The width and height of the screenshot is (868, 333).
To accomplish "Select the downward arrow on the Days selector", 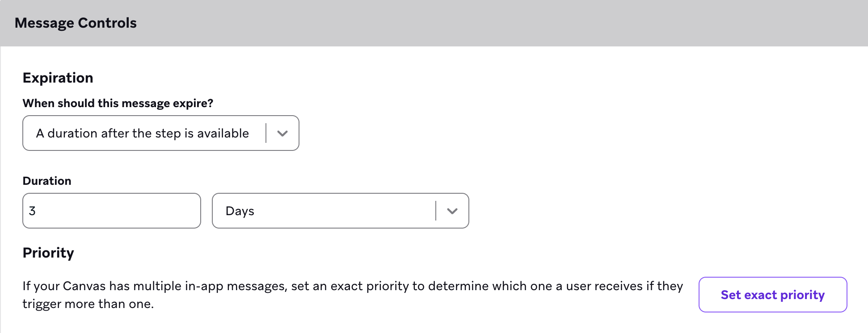I will 452,211.
